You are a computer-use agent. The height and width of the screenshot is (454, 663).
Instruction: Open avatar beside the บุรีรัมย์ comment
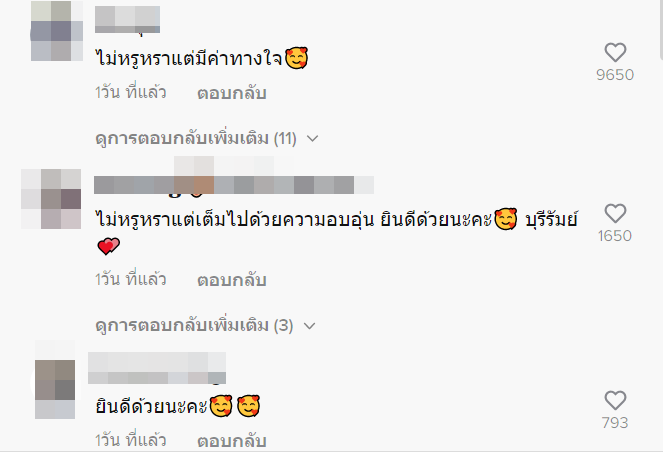pos(51,199)
